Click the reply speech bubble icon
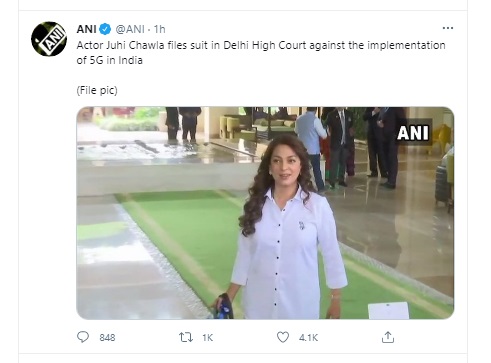Viewport: 491px width, 363px height. [83, 337]
